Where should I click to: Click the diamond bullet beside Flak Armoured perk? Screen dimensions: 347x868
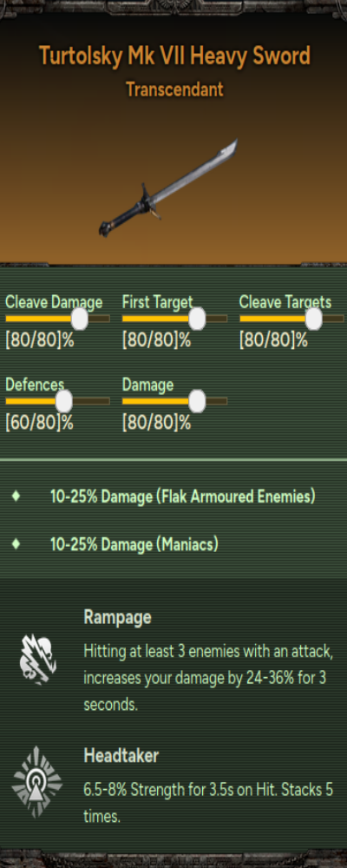(16, 496)
